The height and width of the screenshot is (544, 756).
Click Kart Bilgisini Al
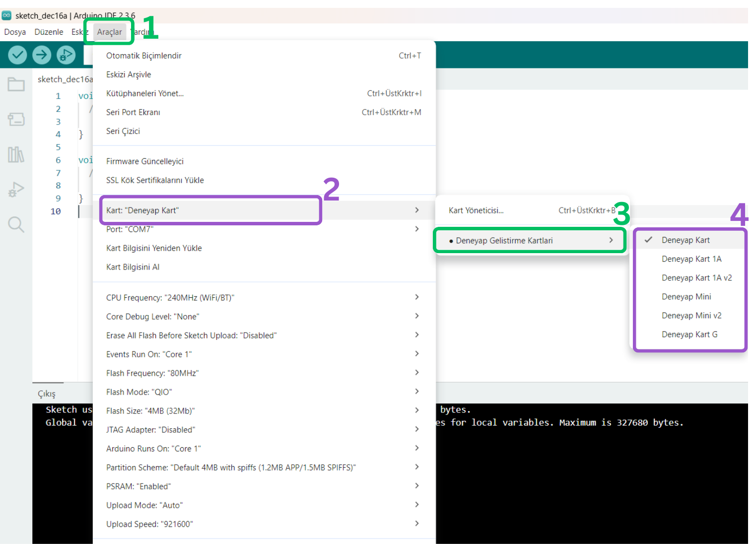tap(264, 267)
